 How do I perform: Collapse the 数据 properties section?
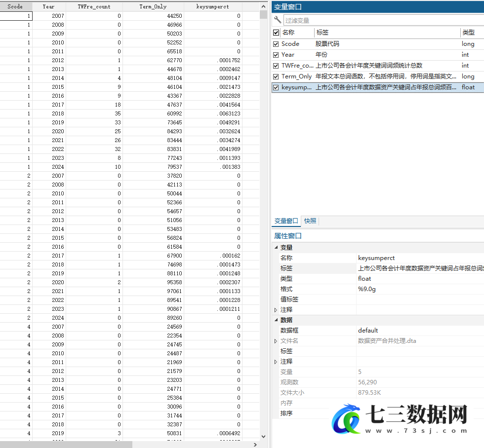pos(276,320)
